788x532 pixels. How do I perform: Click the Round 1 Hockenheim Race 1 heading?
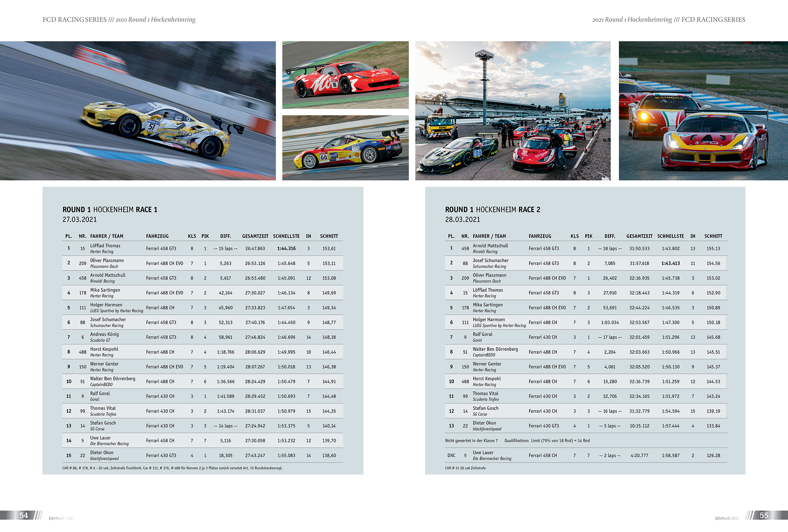point(110,210)
